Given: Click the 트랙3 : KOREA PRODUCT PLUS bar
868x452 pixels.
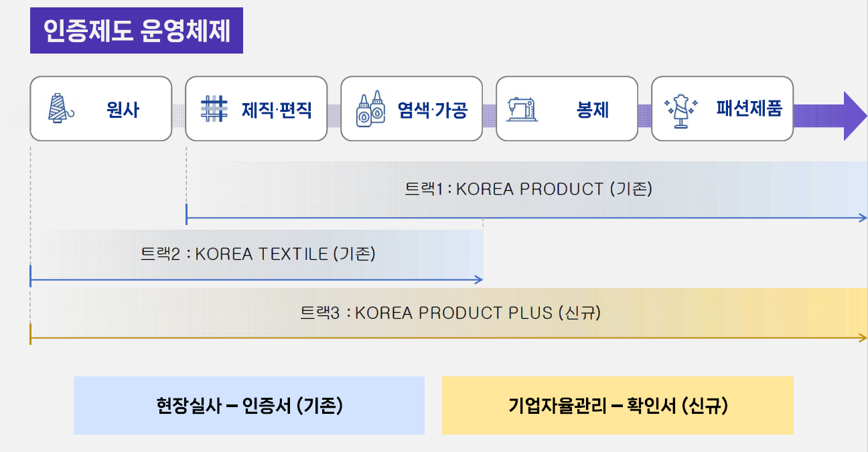Looking at the screenshot, I should point(449,313).
